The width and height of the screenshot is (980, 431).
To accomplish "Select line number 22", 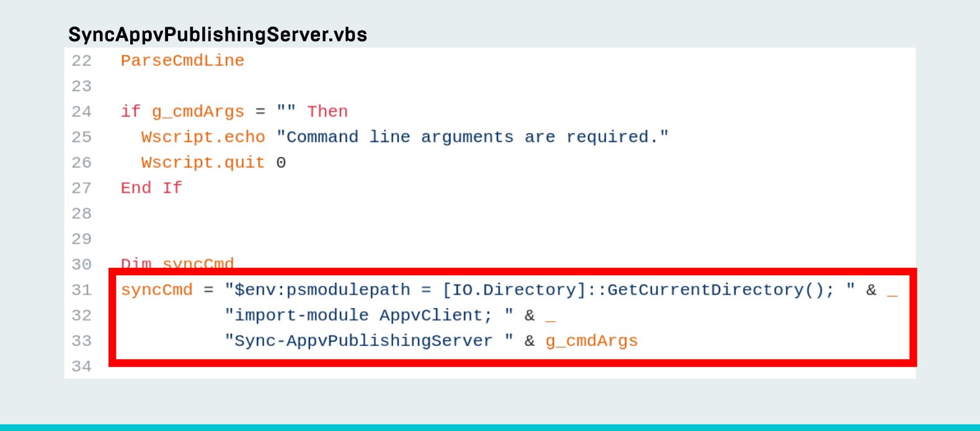I will 81,61.
